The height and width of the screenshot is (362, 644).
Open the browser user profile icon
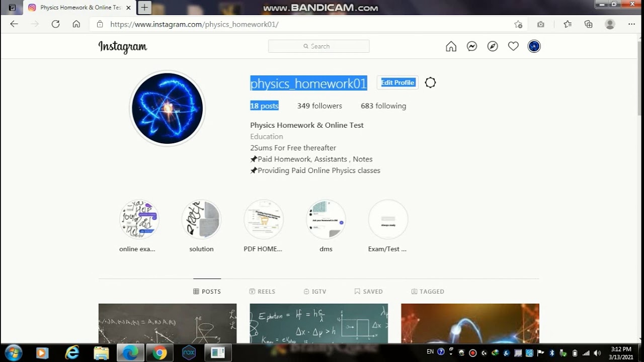pos(610,24)
